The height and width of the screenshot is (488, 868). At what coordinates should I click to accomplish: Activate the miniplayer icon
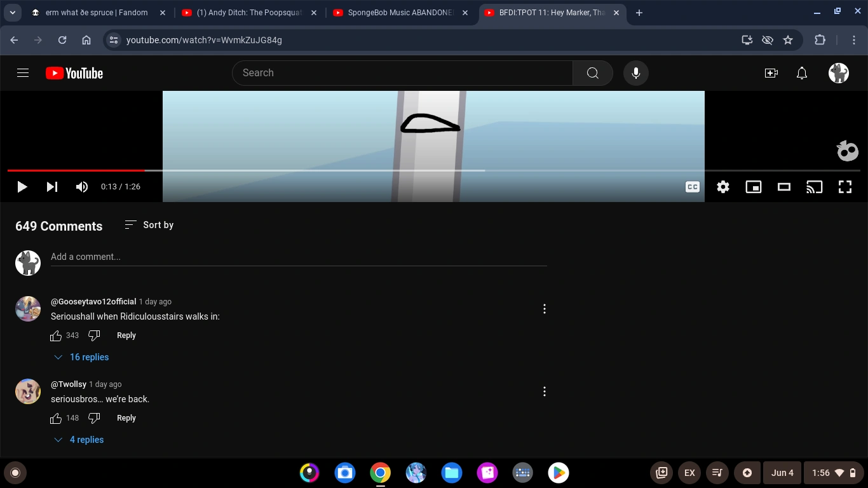pos(753,187)
